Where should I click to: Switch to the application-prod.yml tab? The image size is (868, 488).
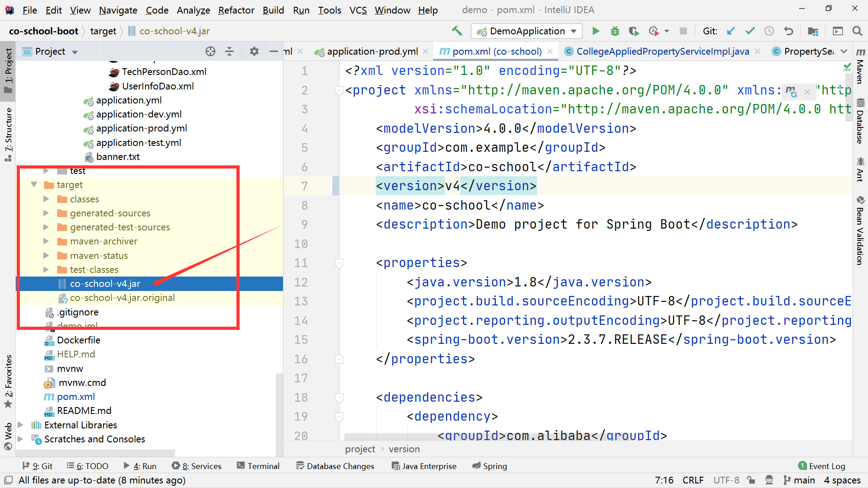click(x=372, y=51)
